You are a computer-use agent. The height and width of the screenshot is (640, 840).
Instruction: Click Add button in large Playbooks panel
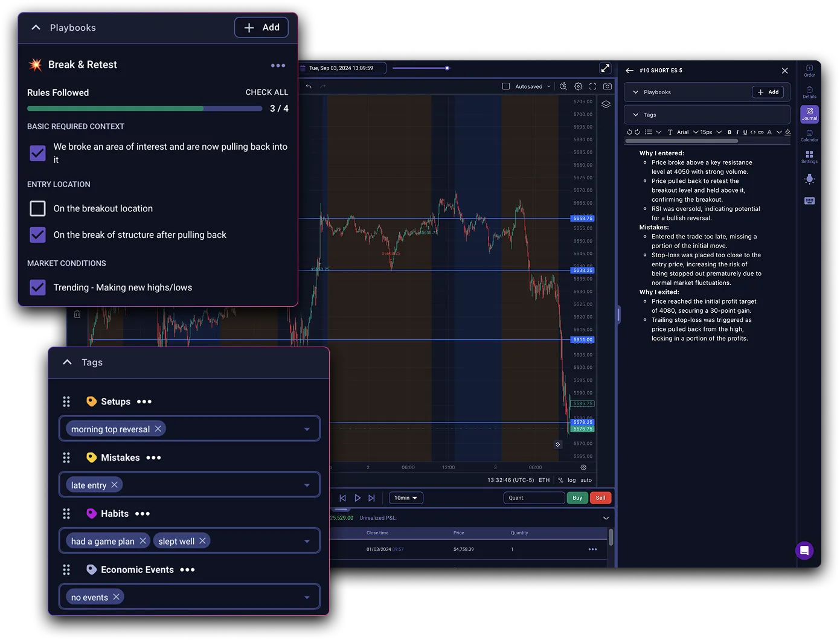pos(261,27)
